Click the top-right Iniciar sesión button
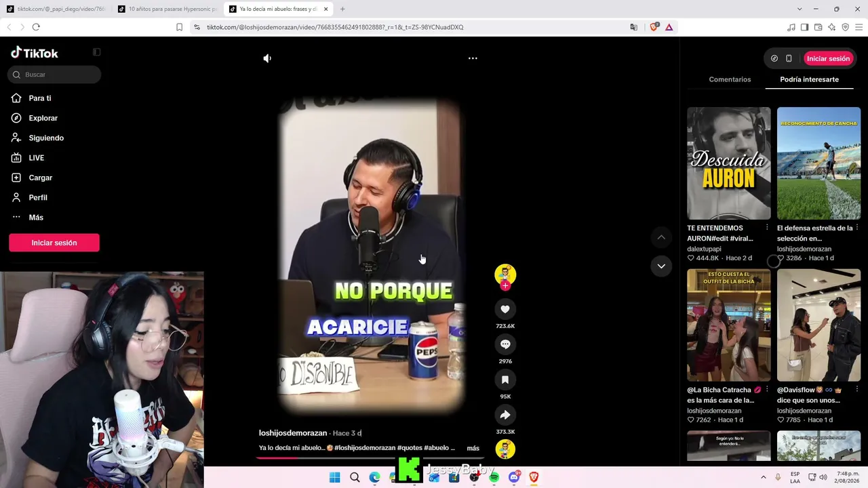Screen dimensions: 868x488 pyautogui.click(x=828, y=58)
